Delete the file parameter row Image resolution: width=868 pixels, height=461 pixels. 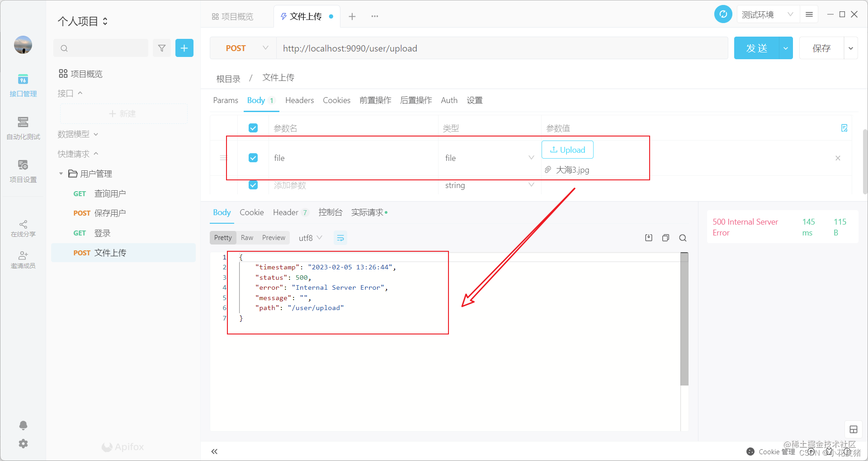pos(838,158)
